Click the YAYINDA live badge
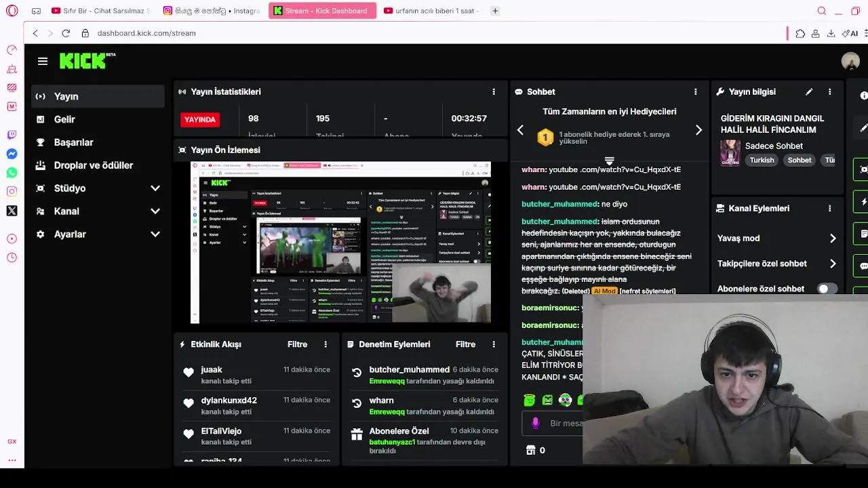Viewport: 868px width, 488px height. pos(200,119)
